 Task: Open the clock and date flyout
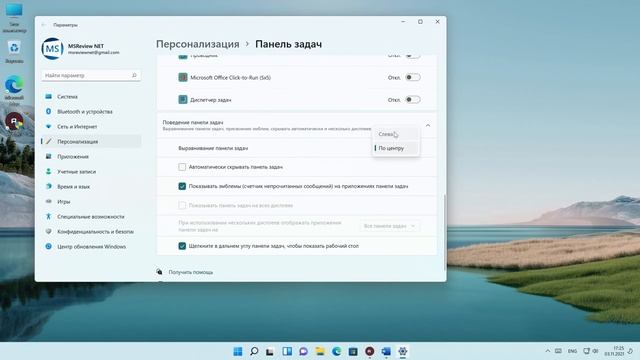pos(614,351)
